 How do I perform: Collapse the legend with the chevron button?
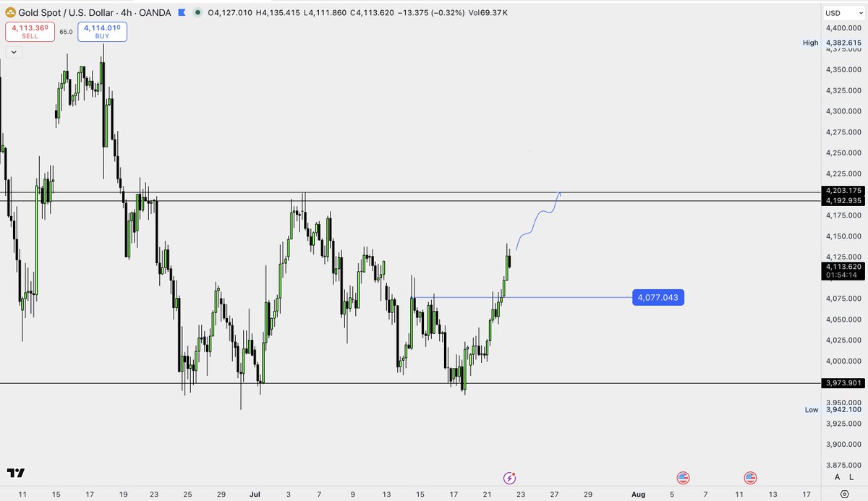tap(13, 52)
